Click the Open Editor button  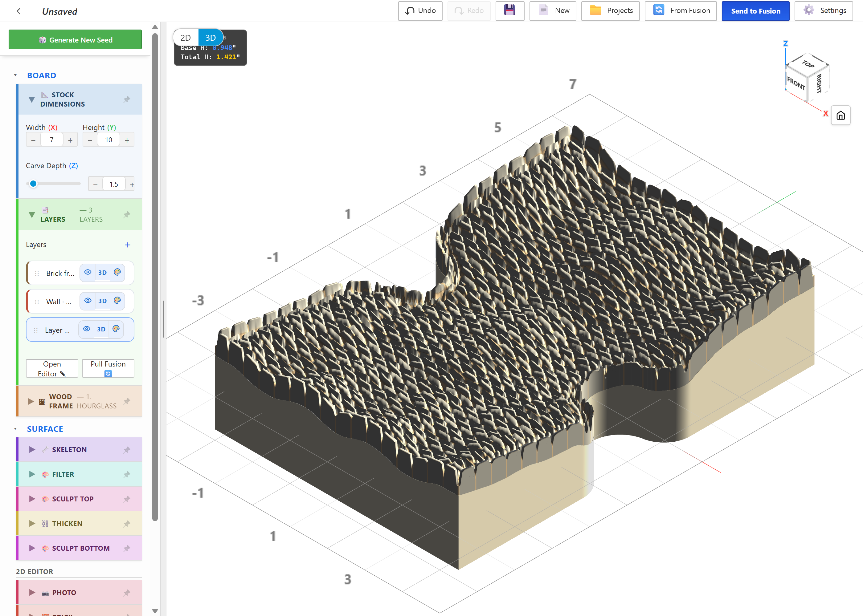tap(52, 369)
